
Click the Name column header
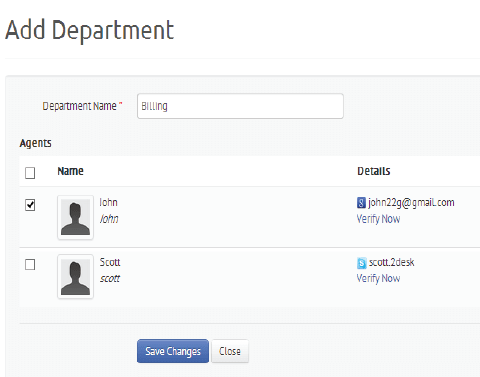(x=70, y=171)
